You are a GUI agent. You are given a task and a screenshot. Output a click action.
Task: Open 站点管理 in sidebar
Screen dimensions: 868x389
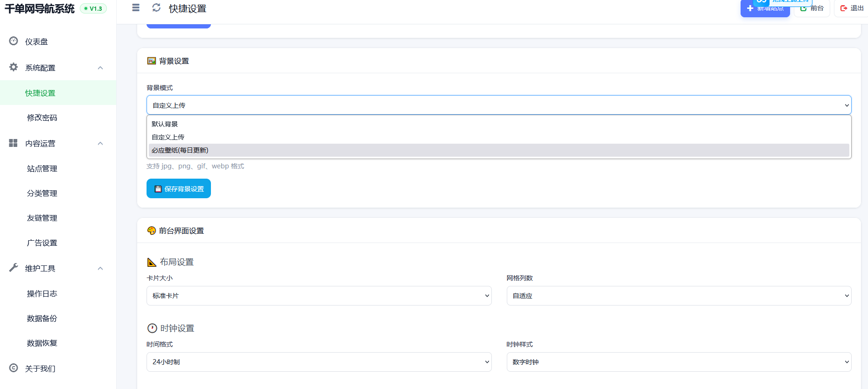coord(42,168)
